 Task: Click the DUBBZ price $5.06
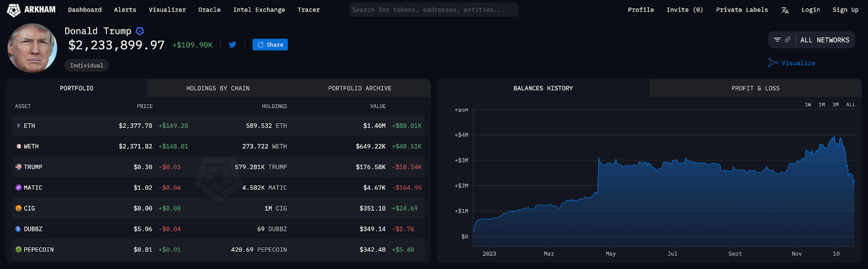tap(143, 229)
